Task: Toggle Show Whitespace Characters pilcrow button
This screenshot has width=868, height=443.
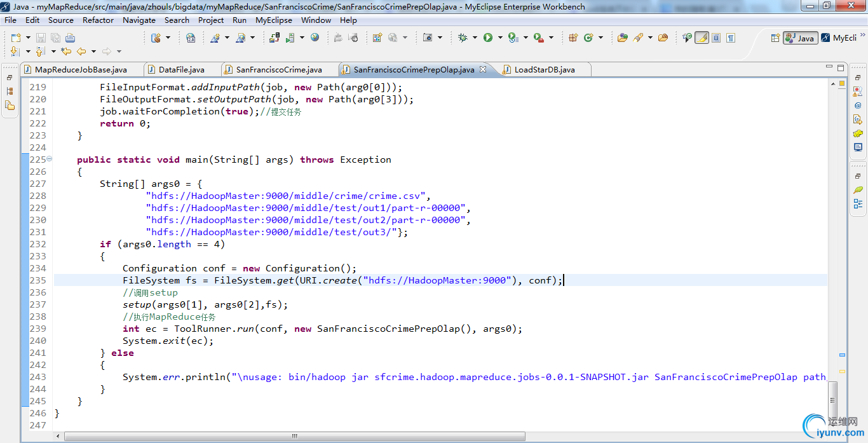Action: (731, 37)
